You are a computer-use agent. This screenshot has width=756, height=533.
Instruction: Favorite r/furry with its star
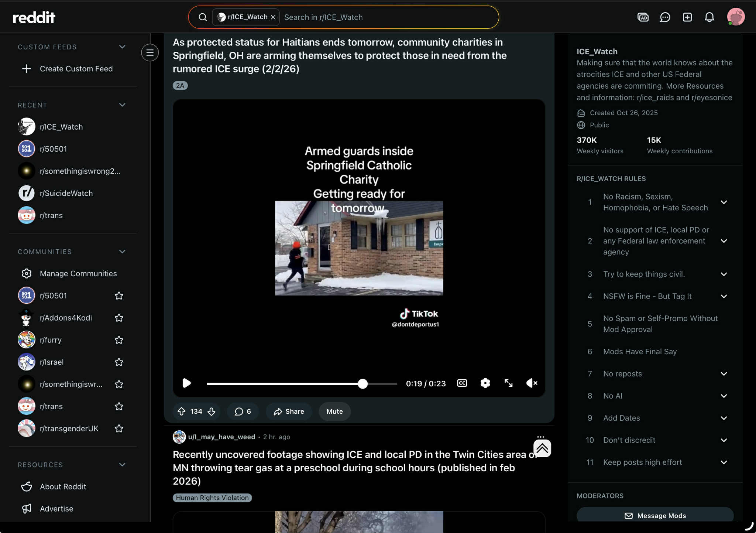[x=119, y=340]
